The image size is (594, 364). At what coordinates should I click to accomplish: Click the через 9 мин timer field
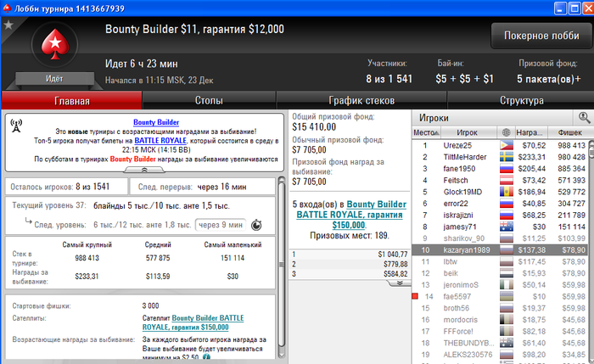click(221, 225)
